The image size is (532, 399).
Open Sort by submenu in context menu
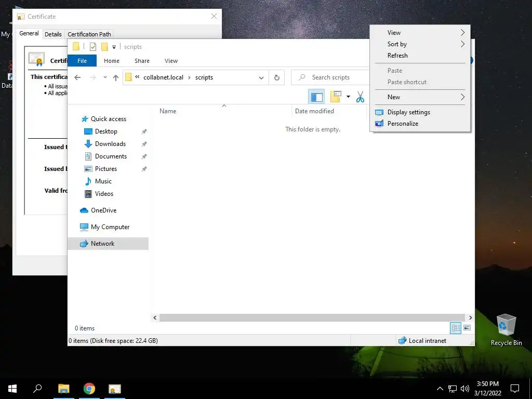(420, 44)
